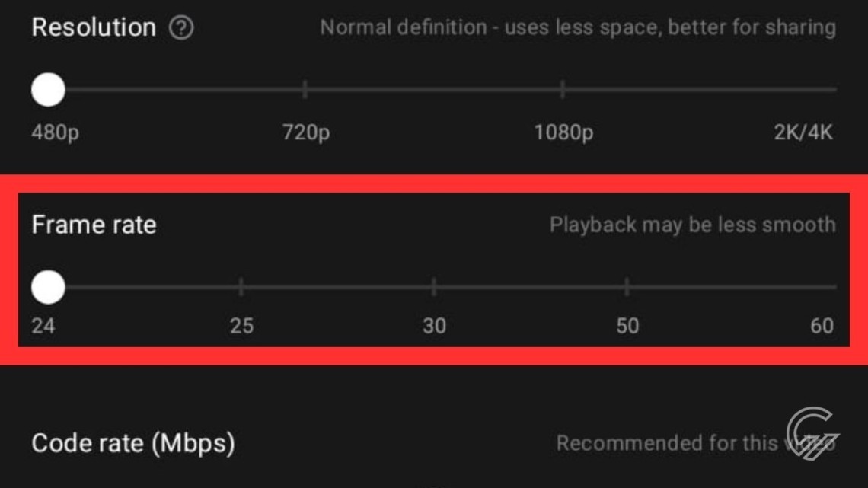868x488 pixels.
Task: Click the 720p resolution label
Action: (306, 132)
